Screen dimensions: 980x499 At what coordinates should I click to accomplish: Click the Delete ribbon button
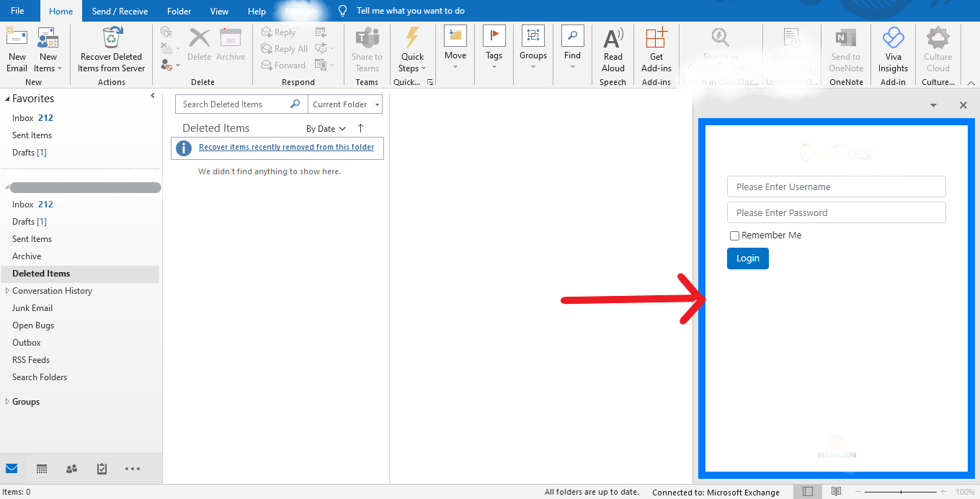(x=200, y=45)
